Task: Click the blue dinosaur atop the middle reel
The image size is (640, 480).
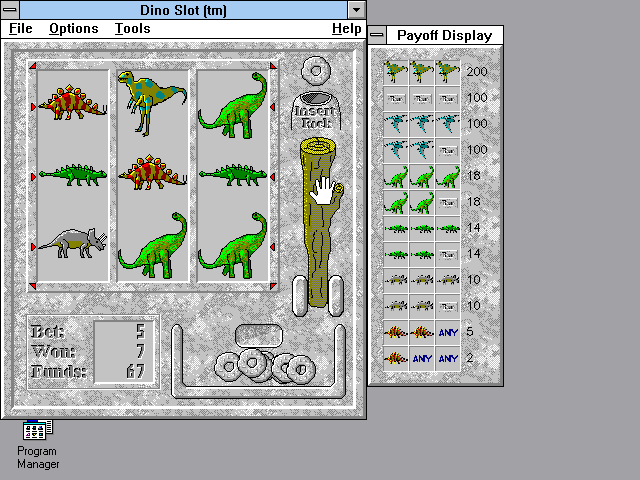Action: click(148, 100)
